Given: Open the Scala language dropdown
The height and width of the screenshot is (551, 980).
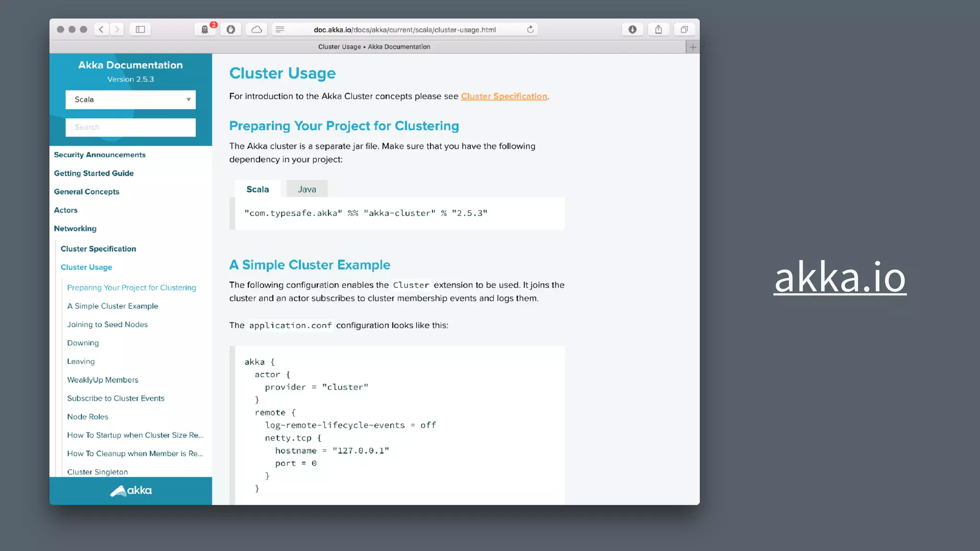Looking at the screenshot, I should coord(131,99).
